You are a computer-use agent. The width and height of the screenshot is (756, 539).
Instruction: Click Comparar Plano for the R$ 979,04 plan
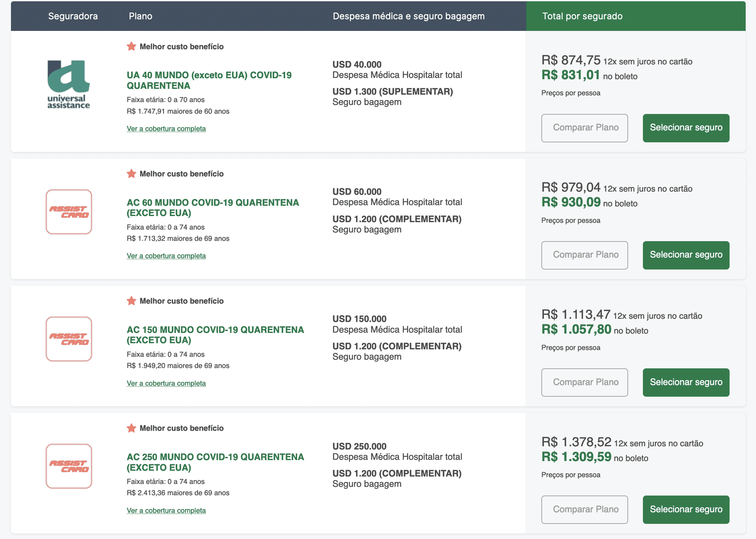585,255
